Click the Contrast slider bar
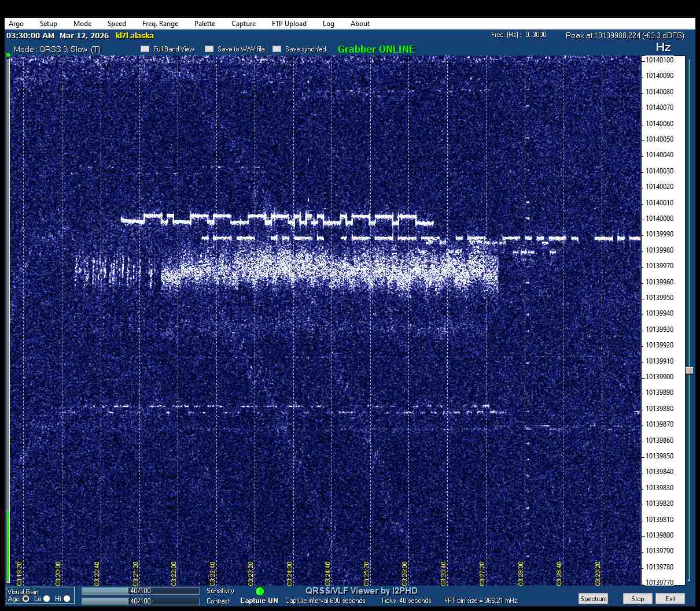The image size is (700, 611). click(140, 601)
